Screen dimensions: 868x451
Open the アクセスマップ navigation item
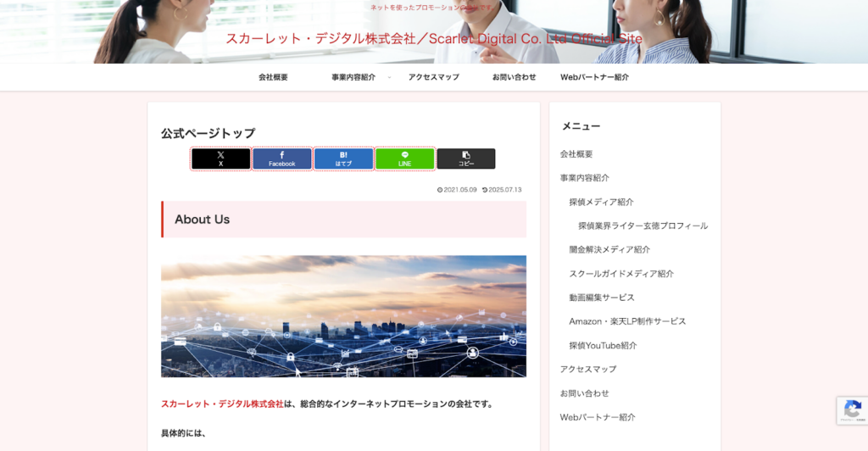pos(434,77)
